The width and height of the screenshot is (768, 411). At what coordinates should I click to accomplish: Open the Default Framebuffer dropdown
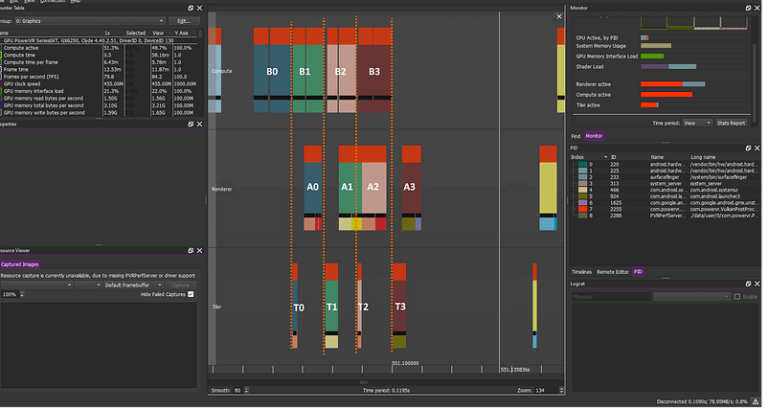[134, 287]
